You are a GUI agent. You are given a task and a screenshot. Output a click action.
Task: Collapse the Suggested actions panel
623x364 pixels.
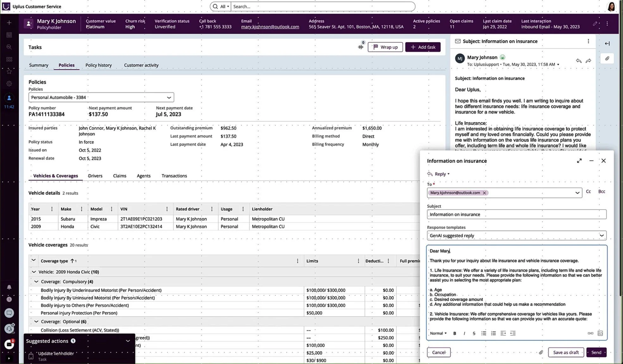point(128,341)
